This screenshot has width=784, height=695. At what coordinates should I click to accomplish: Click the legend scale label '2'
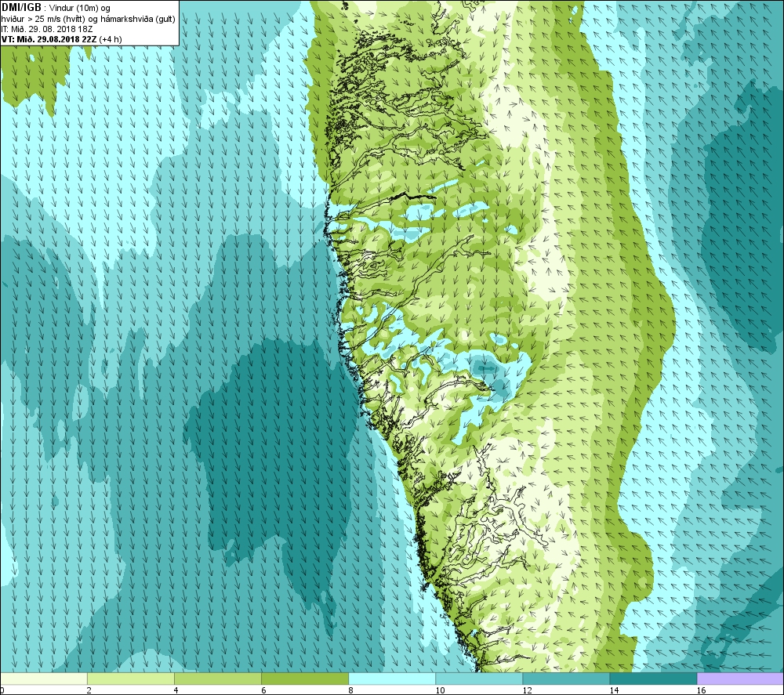[89, 690]
